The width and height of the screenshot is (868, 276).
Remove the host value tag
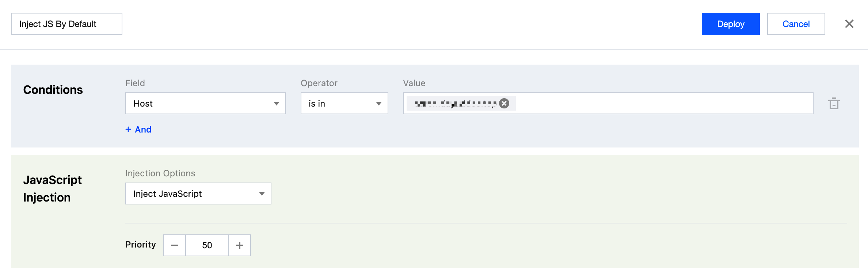point(504,104)
